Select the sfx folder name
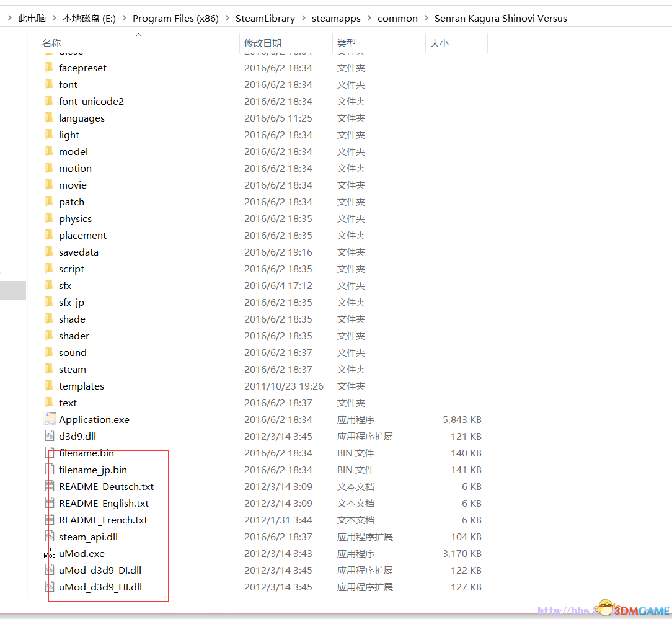Viewport: 672px width, 619px height. (65, 285)
